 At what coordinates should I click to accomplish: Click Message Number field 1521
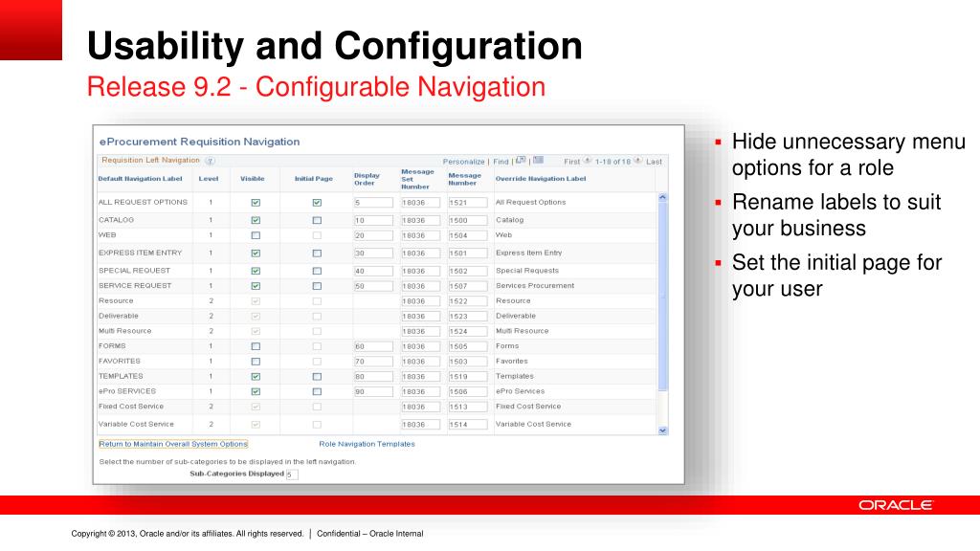point(467,203)
